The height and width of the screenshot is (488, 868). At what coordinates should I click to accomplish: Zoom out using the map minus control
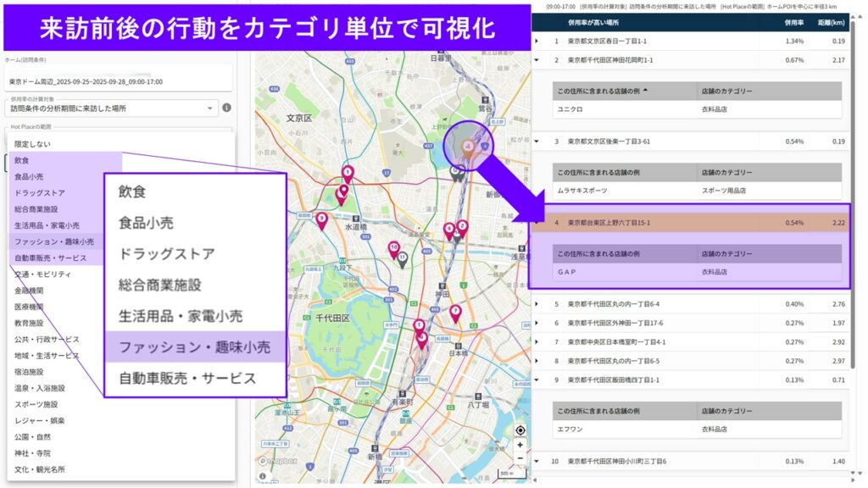(520, 457)
